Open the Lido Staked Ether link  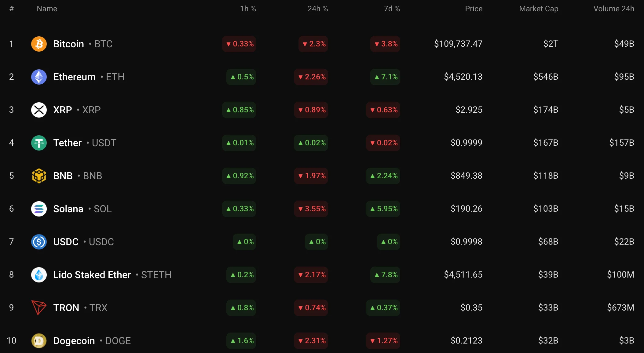92,275
